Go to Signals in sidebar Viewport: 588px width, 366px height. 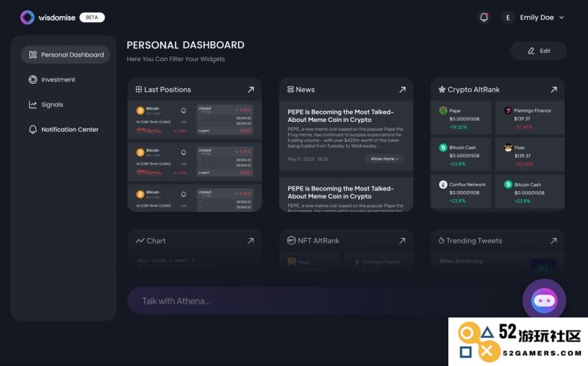point(46,104)
